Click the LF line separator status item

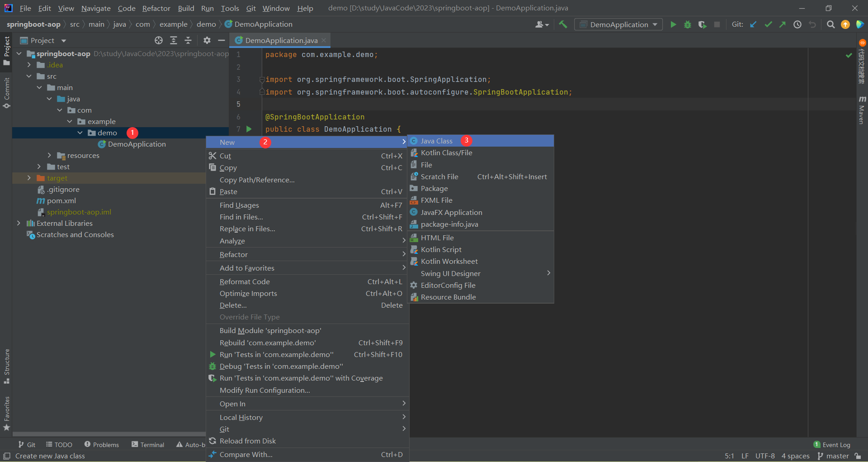click(745, 456)
